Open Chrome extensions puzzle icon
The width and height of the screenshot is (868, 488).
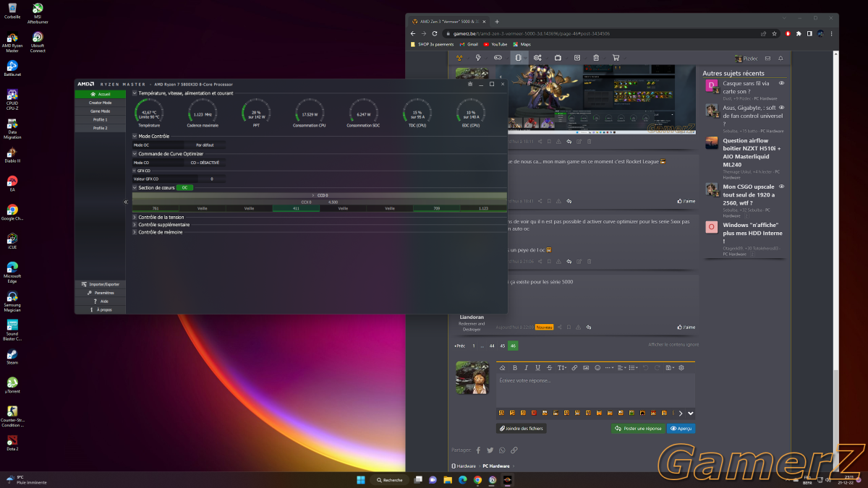[x=799, y=33]
